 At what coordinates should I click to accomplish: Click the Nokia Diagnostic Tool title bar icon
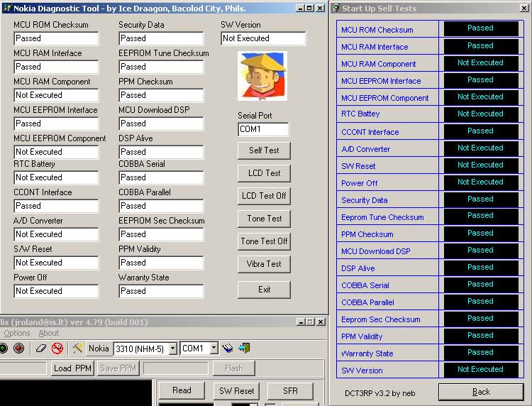tap(7, 8)
